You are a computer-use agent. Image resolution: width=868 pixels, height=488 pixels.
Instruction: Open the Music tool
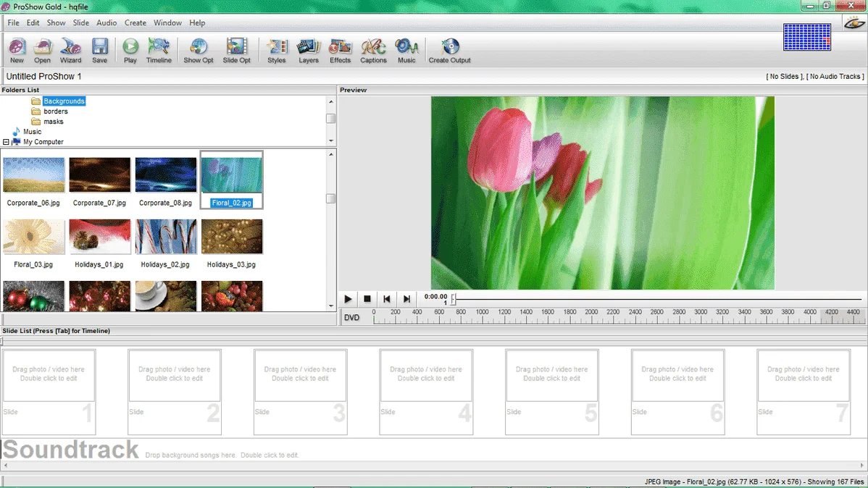click(406, 51)
